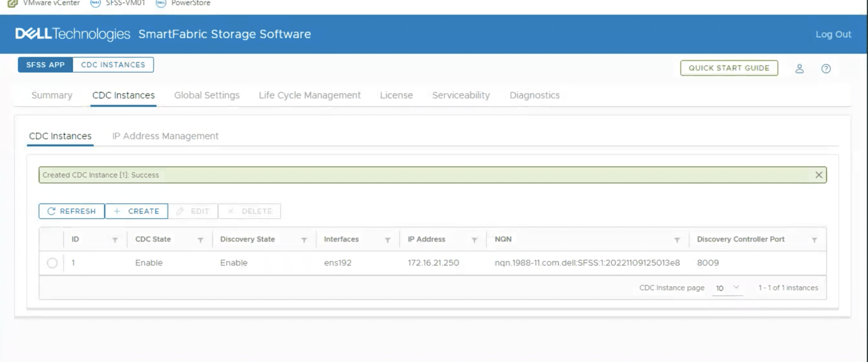
Task: Open the Summary tab
Action: [x=52, y=95]
